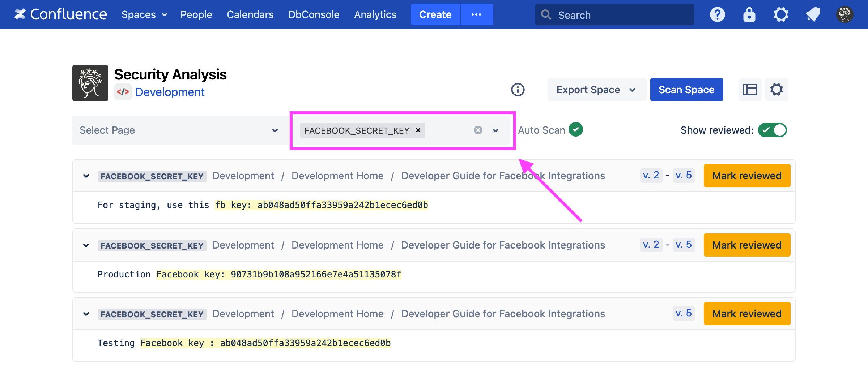The width and height of the screenshot is (868, 392).
Task: Open the table view layout icon
Action: coord(750,90)
